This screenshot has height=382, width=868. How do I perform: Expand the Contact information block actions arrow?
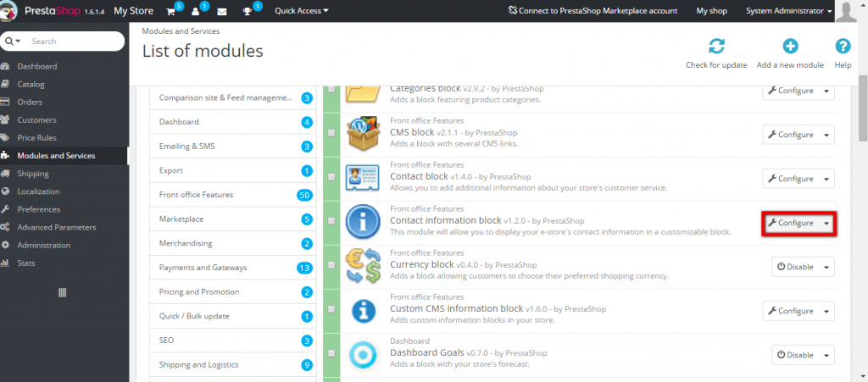click(x=827, y=224)
